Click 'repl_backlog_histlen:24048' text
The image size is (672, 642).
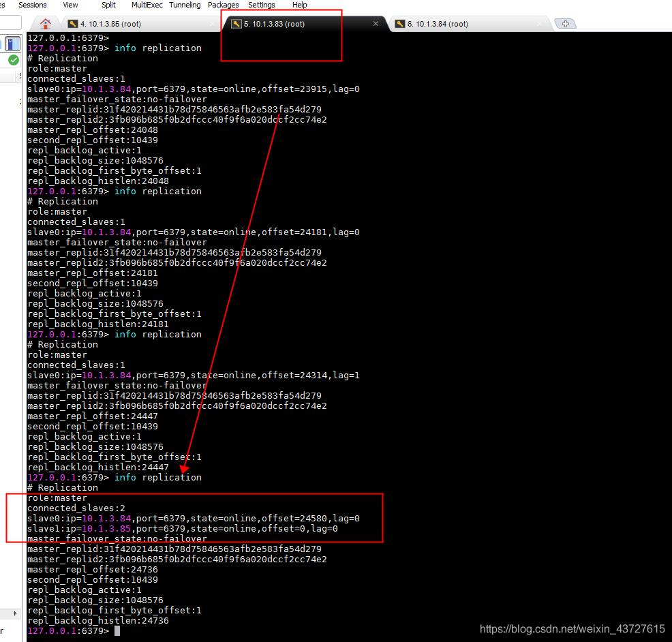[98, 181]
